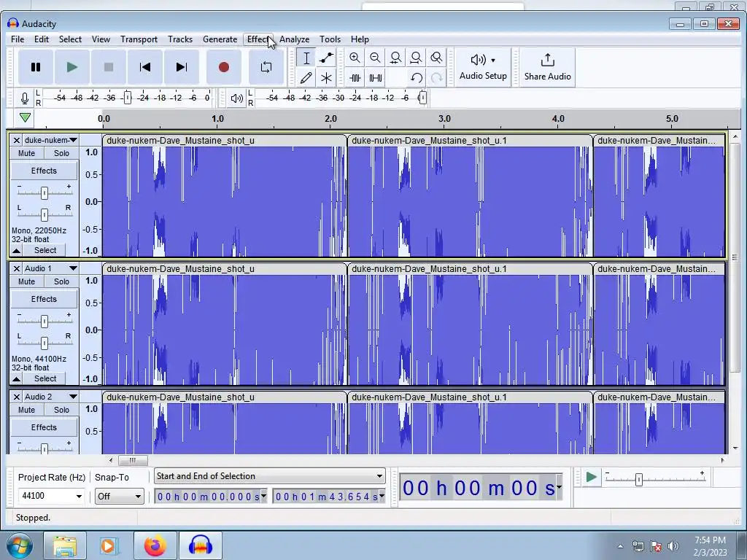Open the Transport menu
Viewport: 747px width, 560px height.
point(139,39)
